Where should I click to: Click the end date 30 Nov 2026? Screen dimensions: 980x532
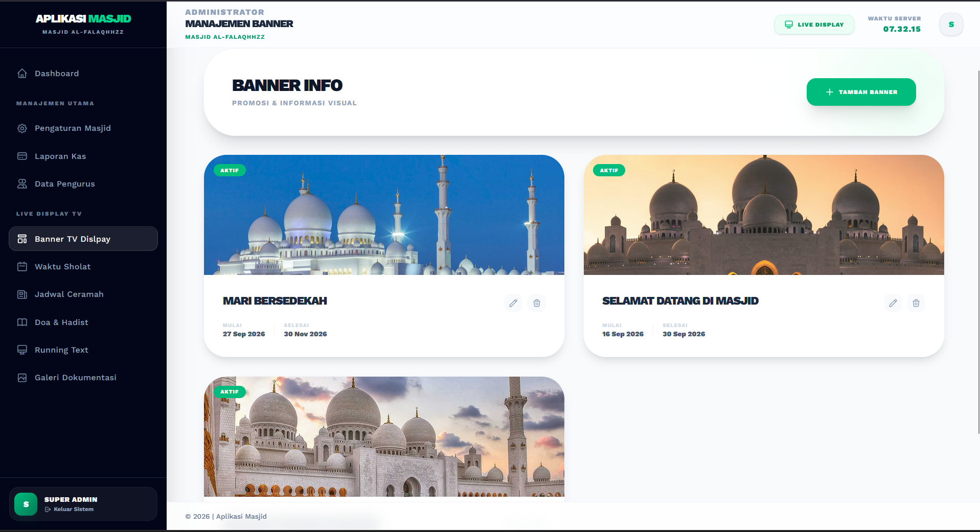305,334
